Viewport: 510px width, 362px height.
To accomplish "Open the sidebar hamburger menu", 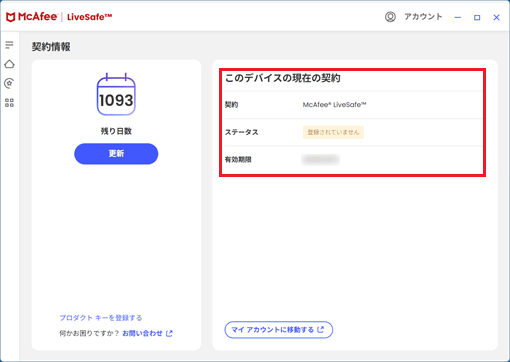I will click(9, 45).
